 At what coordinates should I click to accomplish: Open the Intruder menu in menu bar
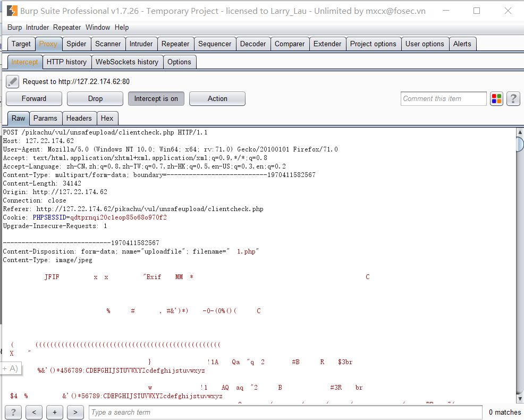click(37, 28)
